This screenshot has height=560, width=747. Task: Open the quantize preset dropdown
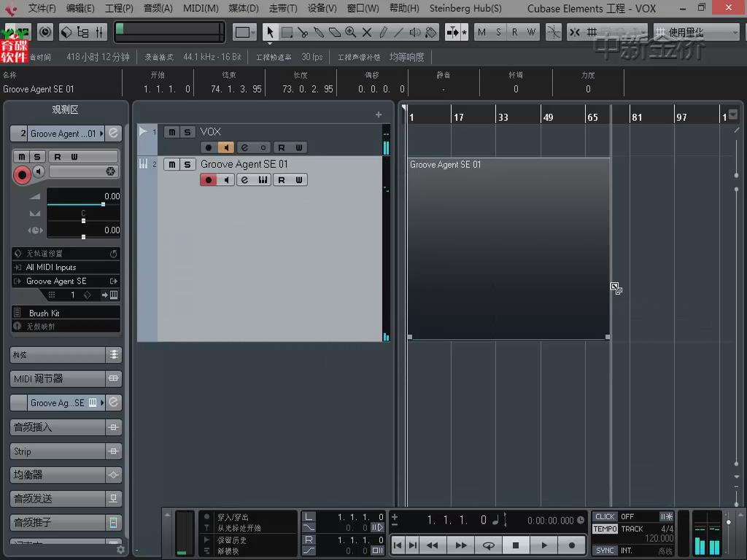pyautogui.click(x=697, y=32)
